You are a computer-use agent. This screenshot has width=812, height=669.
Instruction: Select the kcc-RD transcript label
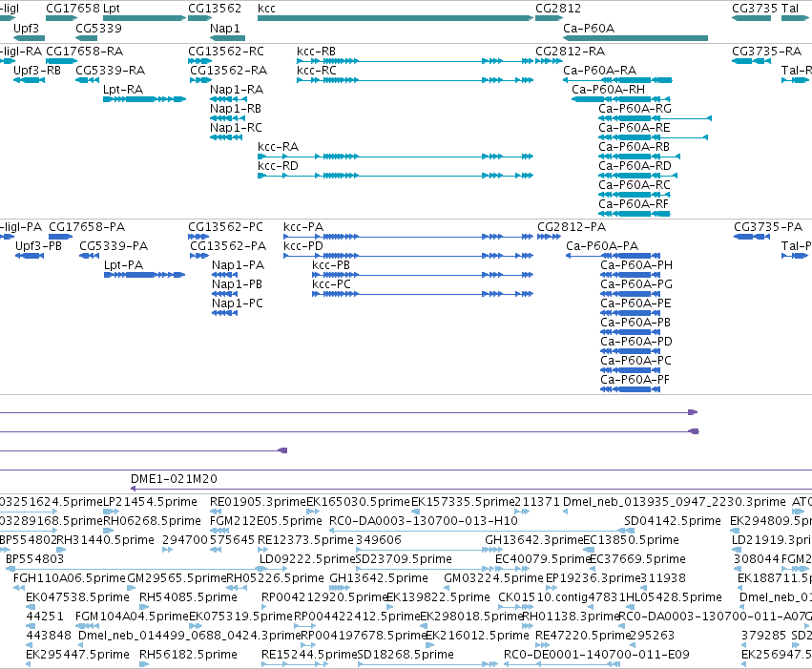click(x=278, y=166)
